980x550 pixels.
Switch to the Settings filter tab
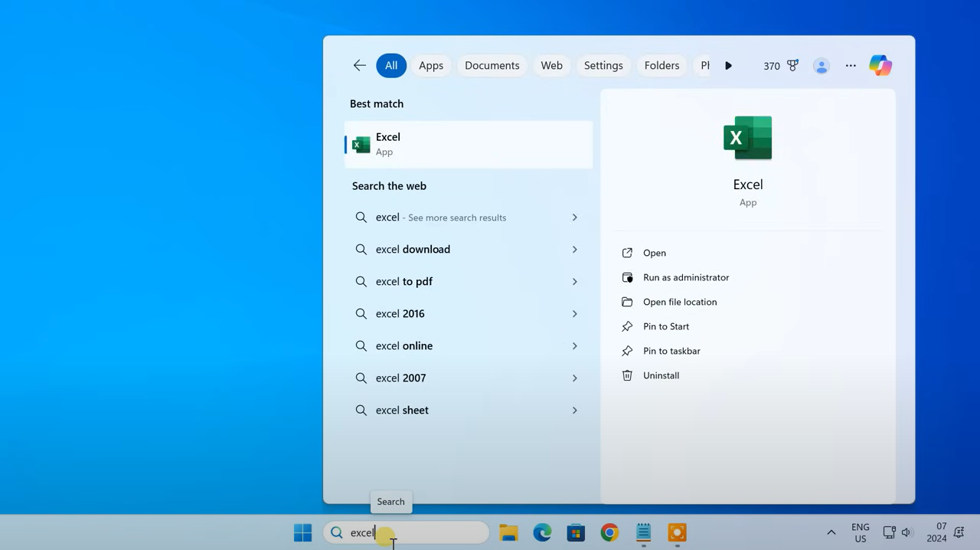[603, 66]
